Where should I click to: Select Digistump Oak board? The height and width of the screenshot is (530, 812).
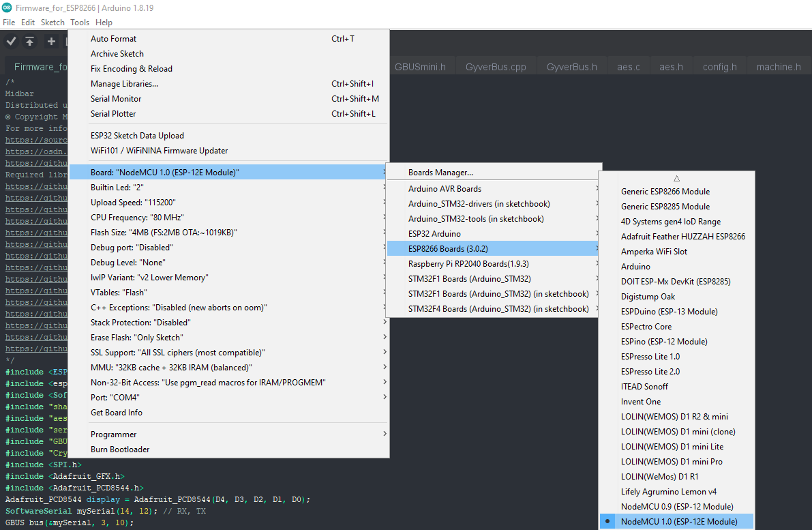(676, 296)
